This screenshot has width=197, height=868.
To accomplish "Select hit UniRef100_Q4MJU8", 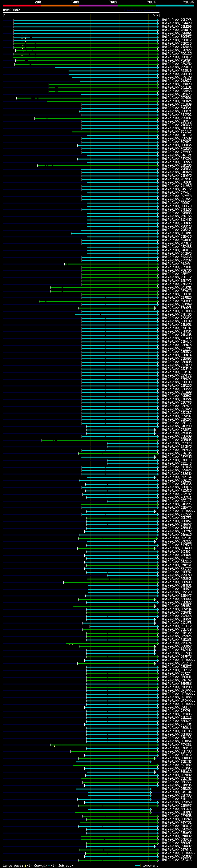I will click(x=176, y=335).
